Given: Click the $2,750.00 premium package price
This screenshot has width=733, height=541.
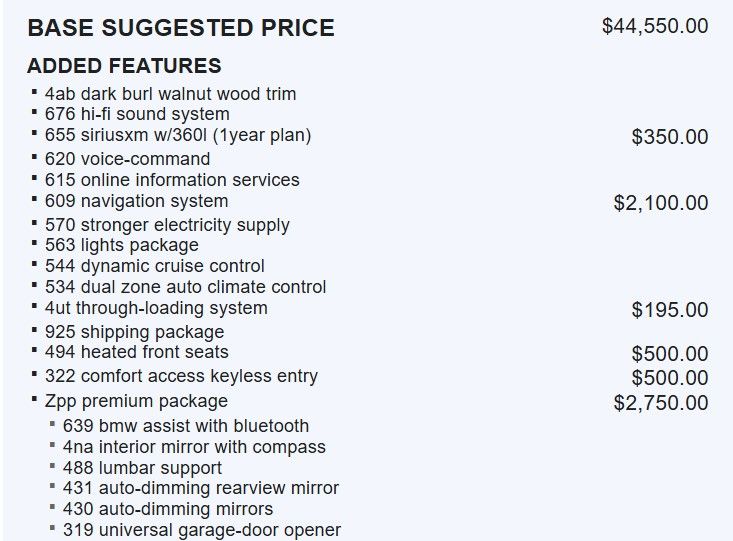Looking at the screenshot, I should (660, 403).
